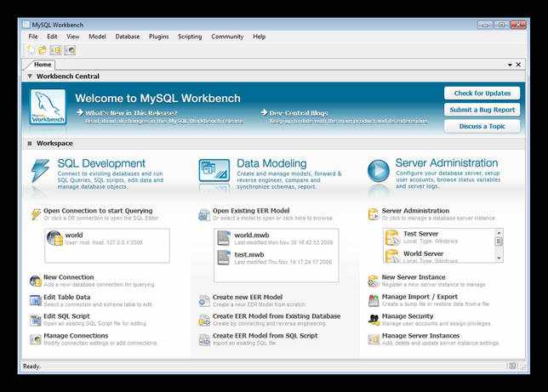Click the World Server database icon
Image resolution: width=548 pixels, height=392 pixels.
point(392,256)
